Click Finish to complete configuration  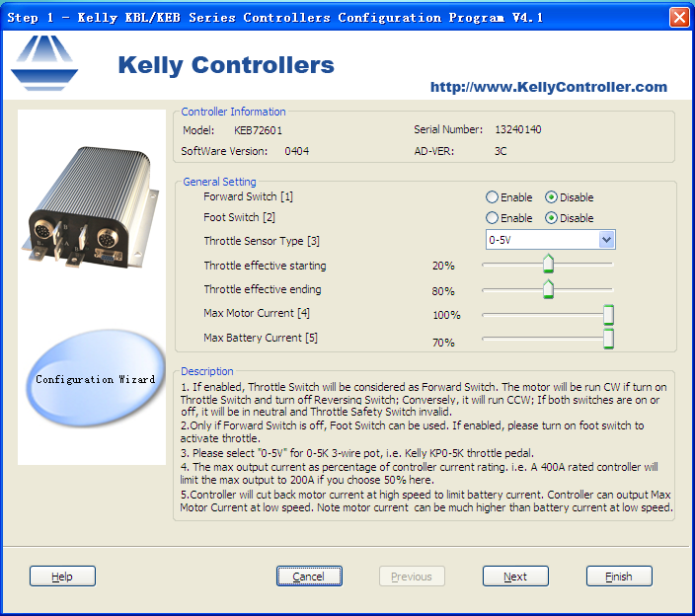[x=618, y=577]
